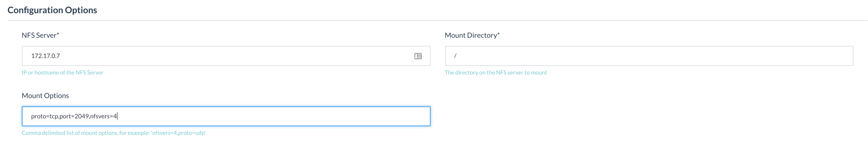
Task: Click the asterisk next to Mount Directory
Action: coord(498,34)
